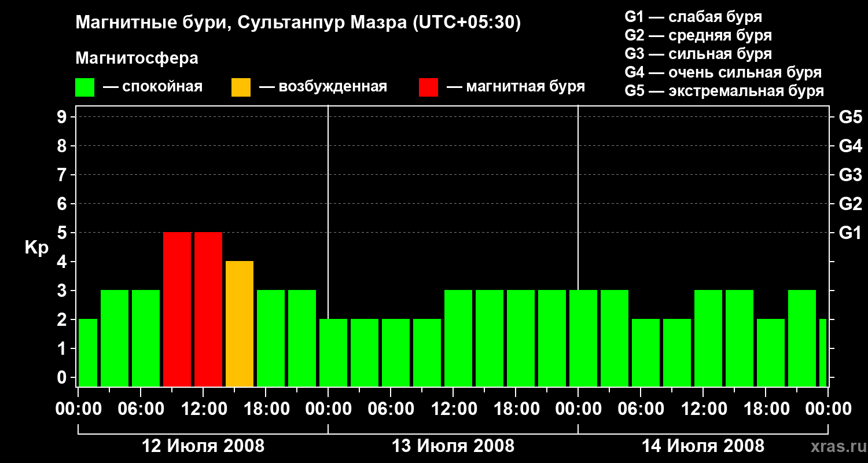The width and height of the screenshot is (868, 463).
Task: Click the '06:00' time label above 12 Июля
Action: pos(141,409)
